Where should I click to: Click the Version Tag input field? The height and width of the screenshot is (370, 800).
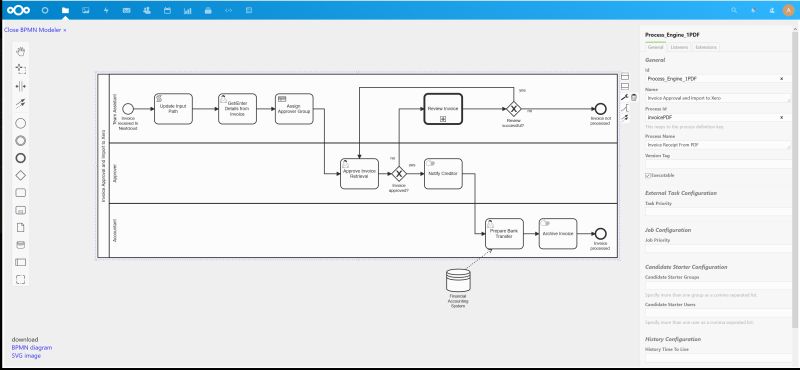(x=717, y=164)
